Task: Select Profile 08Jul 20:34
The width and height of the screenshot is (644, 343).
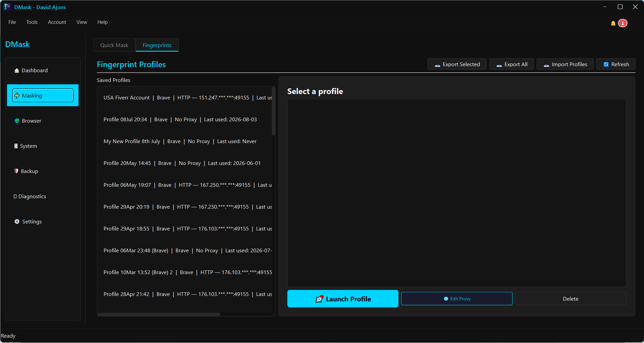Action: [x=185, y=120]
